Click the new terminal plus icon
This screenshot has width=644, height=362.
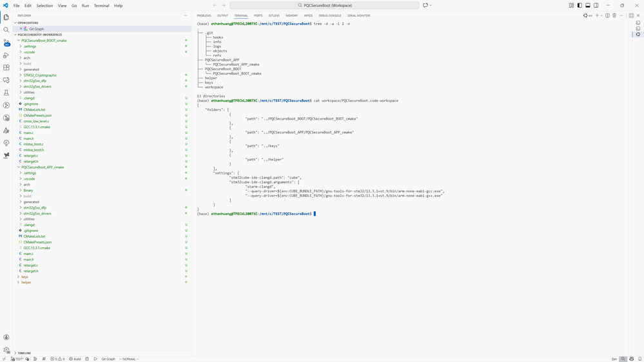[597, 15]
